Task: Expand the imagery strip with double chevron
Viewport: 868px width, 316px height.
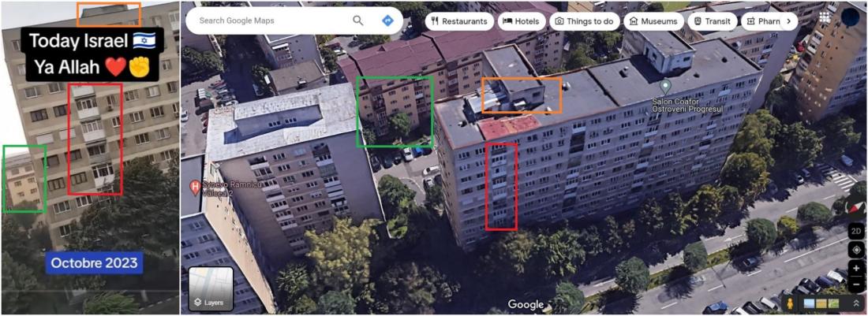Action: tap(856, 303)
